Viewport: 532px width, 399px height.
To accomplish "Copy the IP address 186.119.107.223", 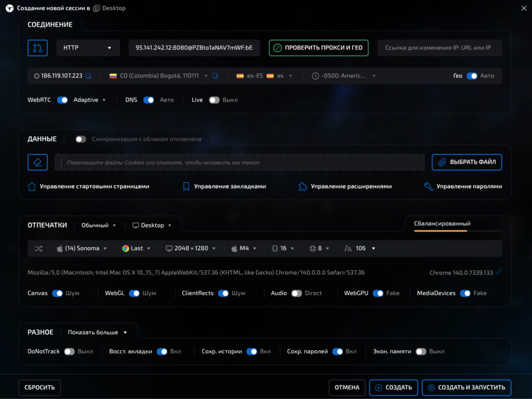I will pyautogui.click(x=88, y=76).
